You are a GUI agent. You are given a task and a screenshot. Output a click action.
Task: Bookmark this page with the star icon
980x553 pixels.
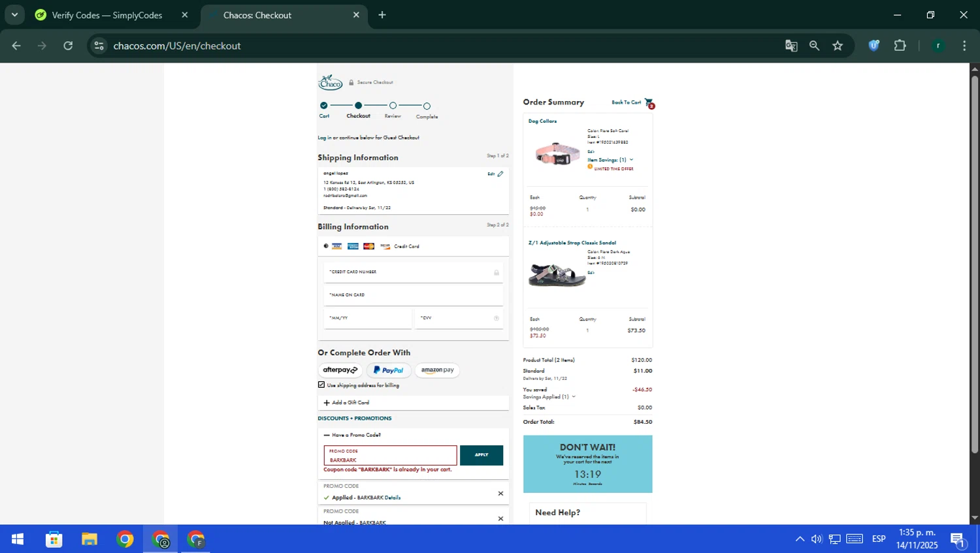pyautogui.click(x=838, y=46)
